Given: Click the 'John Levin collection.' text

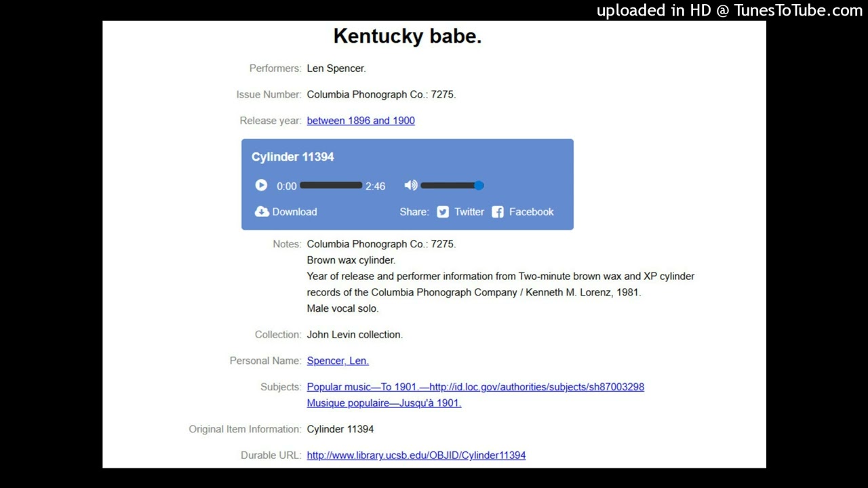Looking at the screenshot, I should (355, 334).
